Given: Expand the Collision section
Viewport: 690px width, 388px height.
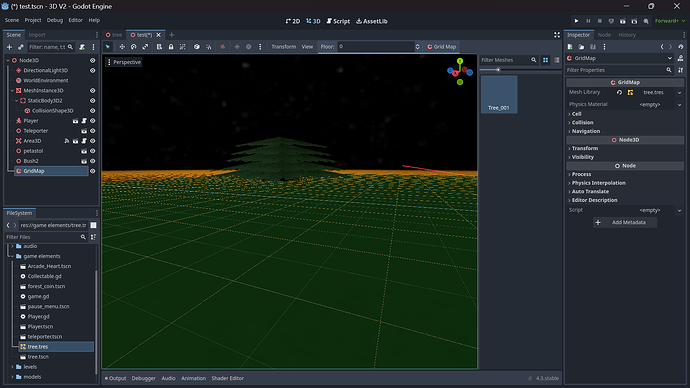Looking at the screenshot, I should pos(582,122).
